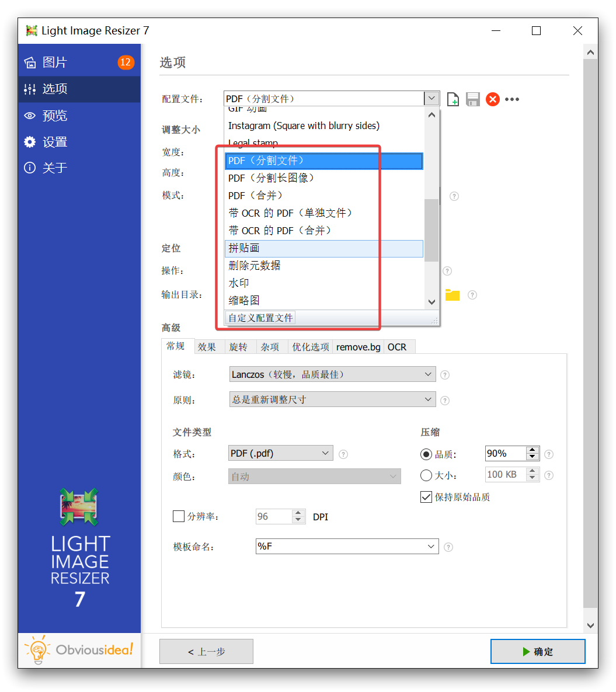Open the 原则 总是重新调整尺寸 dropdown
Viewport: 616px width, 692px height.
click(x=333, y=400)
